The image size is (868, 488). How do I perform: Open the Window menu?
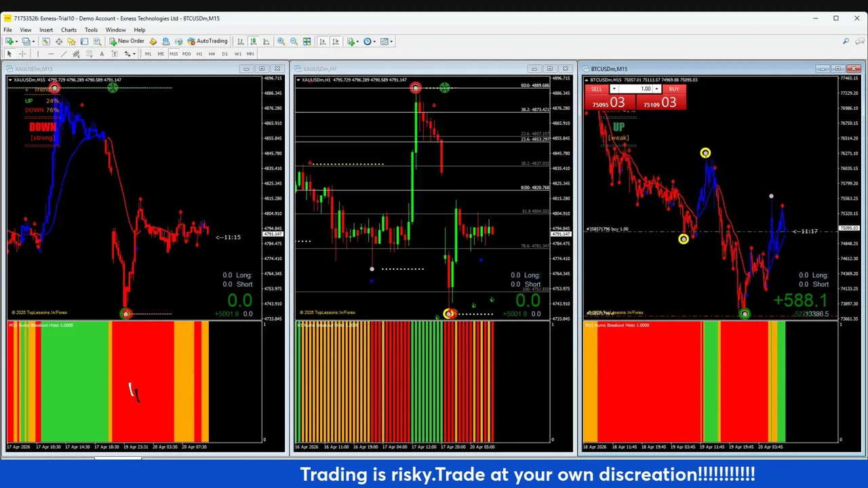[x=115, y=30]
